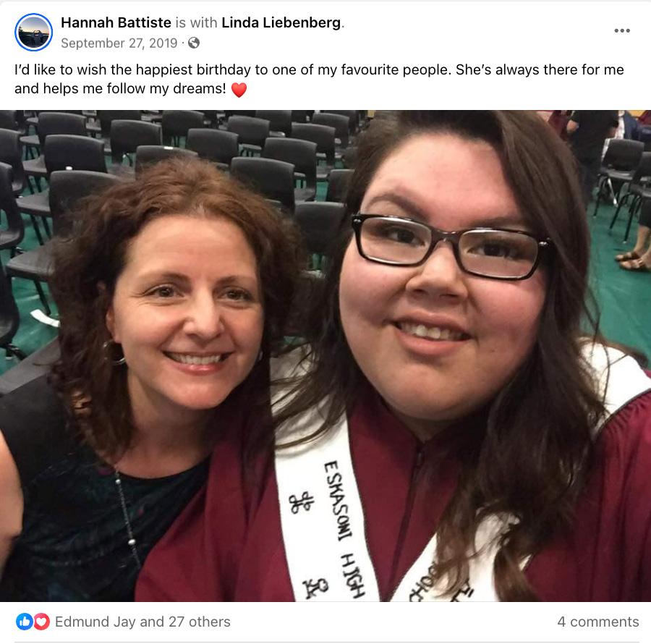Click the face wearing glasses in photo

442,282
